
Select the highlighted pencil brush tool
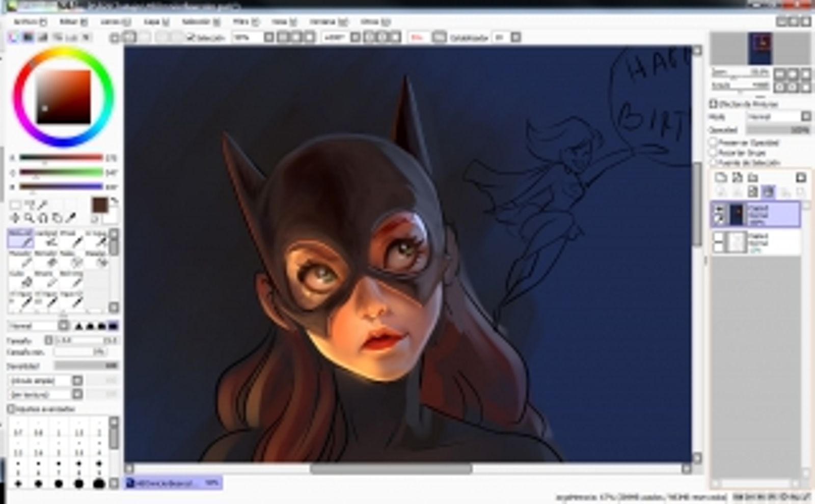pos(20,239)
